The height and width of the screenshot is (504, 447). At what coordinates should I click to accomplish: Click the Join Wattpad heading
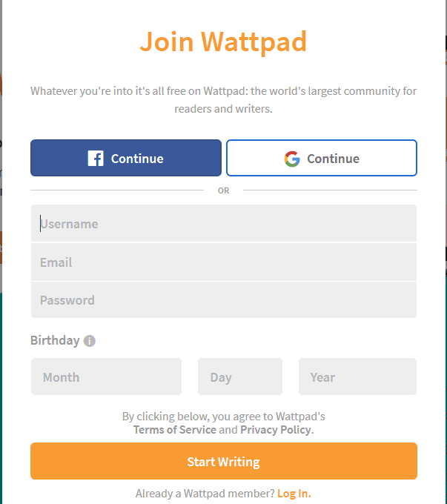click(x=224, y=42)
